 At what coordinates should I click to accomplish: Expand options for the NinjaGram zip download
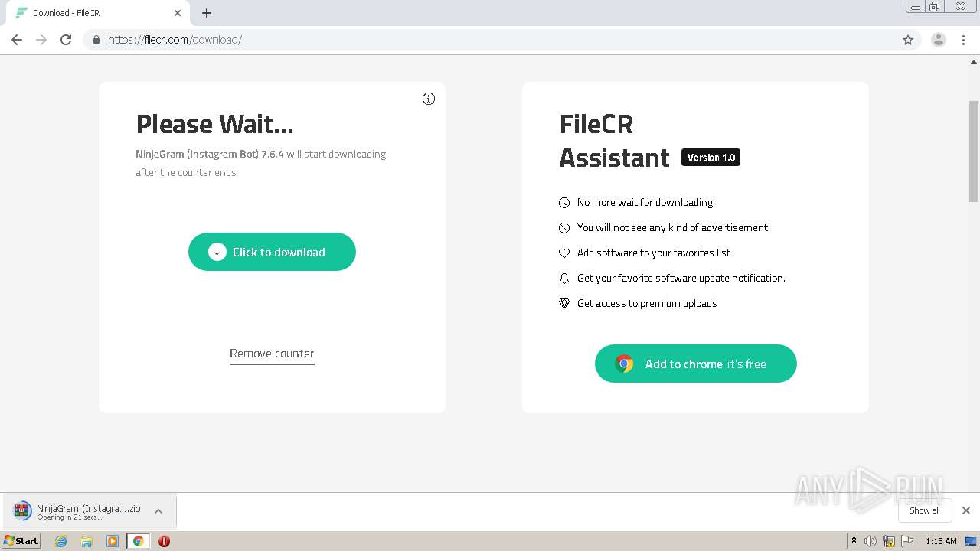click(x=158, y=511)
